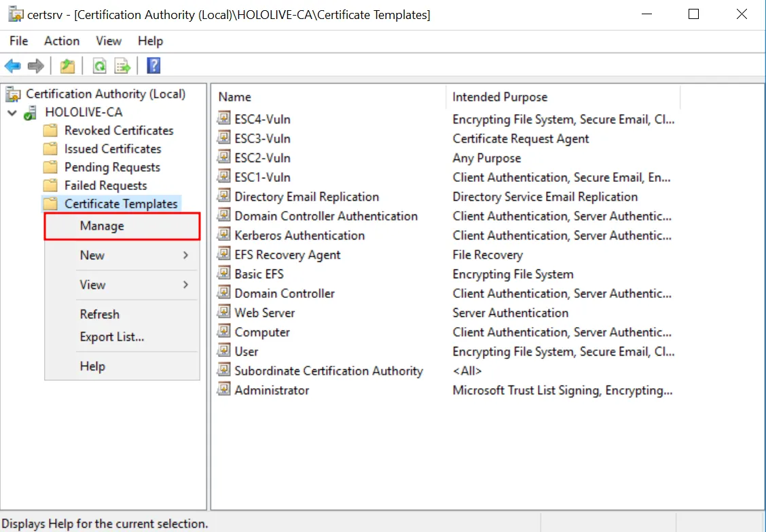Viewport: 766px width, 532px height.
Task: Click the Certification Authority (Local) root icon
Action: [x=13, y=94]
